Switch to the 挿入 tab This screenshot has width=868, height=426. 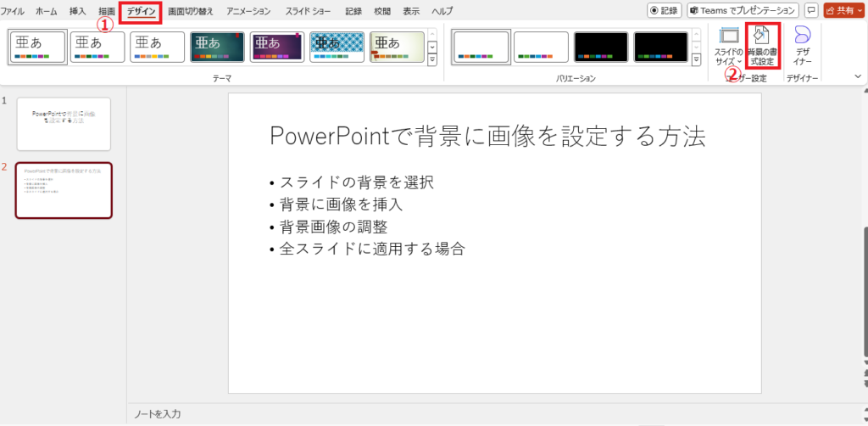click(78, 11)
